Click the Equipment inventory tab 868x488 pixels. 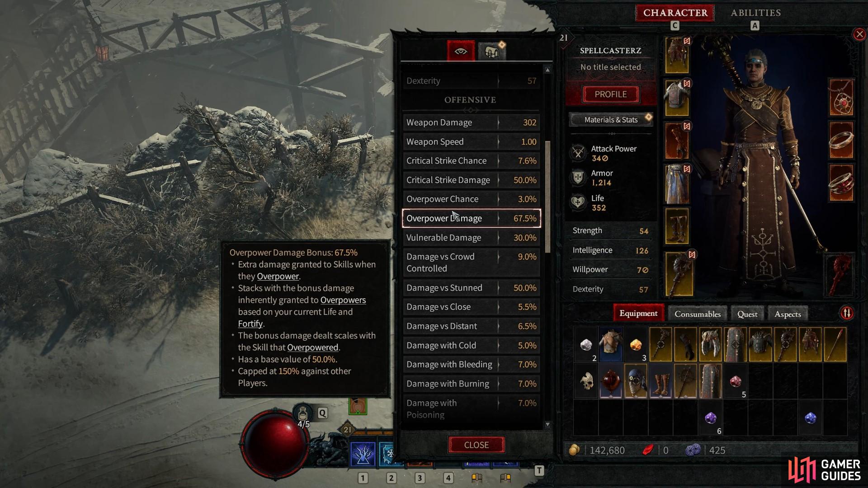(x=638, y=314)
